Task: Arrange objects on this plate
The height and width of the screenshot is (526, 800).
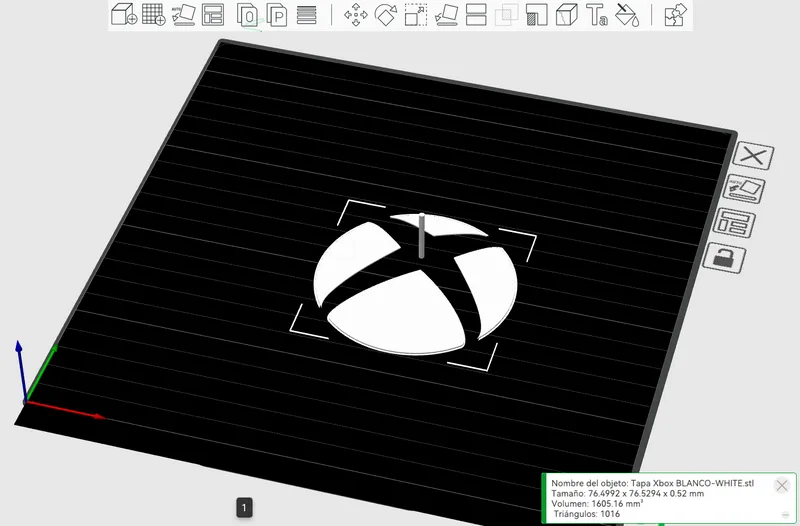Action: tap(734, 223)
